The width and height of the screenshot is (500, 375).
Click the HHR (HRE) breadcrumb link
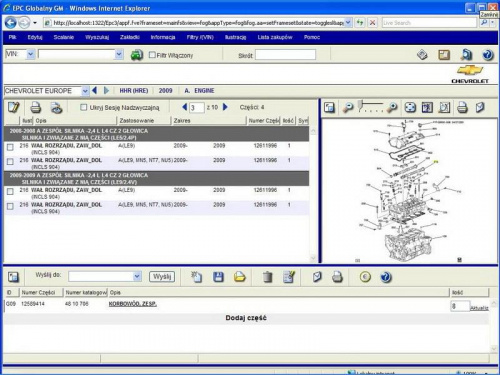point(134,91)
